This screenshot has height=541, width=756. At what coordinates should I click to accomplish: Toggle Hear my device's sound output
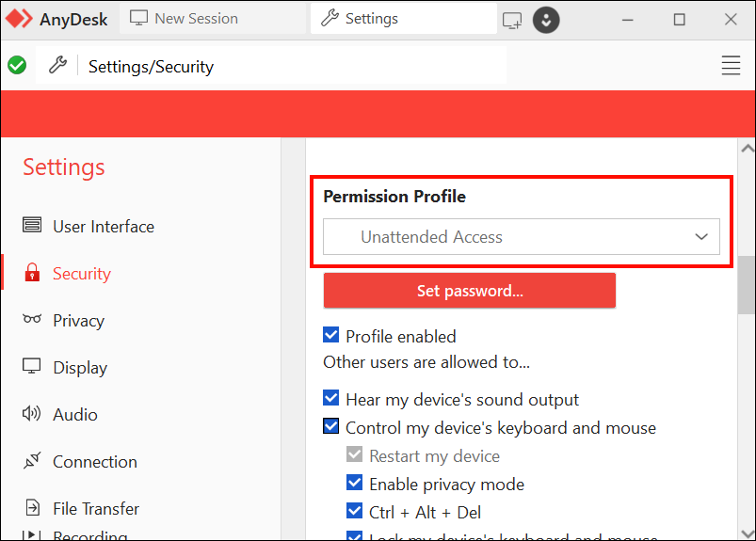331,399
